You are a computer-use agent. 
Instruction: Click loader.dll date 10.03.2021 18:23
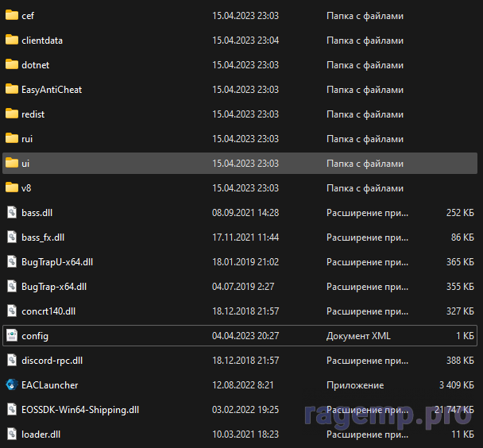click(x=245, y=434)
